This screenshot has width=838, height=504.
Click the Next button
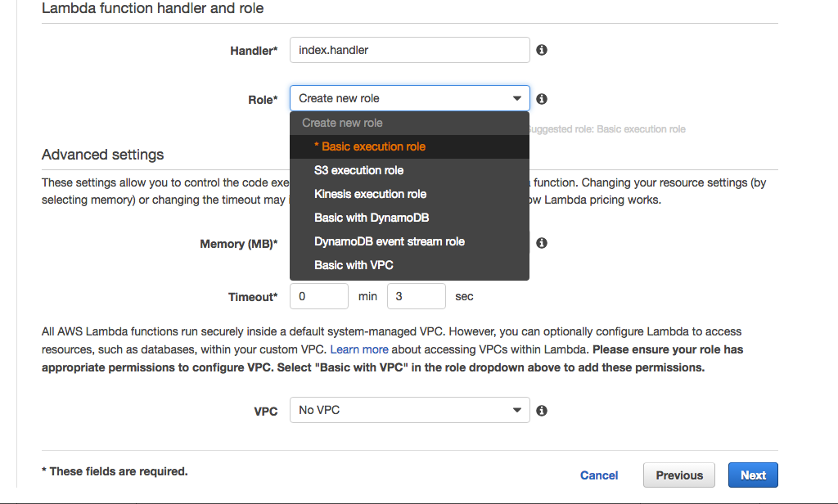coord(752,475)
